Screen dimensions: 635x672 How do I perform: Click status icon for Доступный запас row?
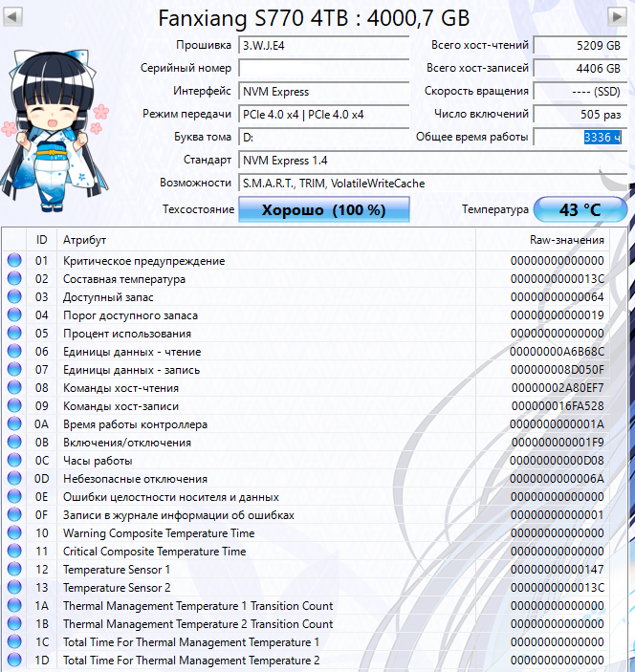coord(14,297)
